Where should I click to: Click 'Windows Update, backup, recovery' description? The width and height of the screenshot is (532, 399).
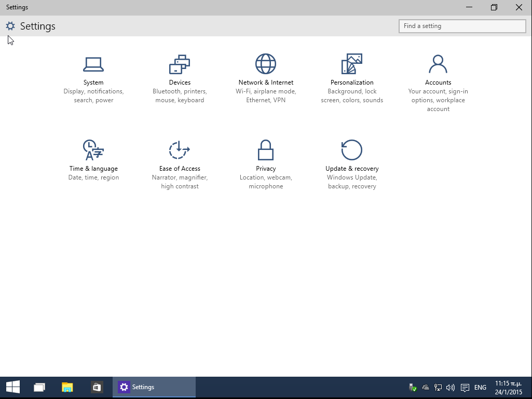click(352, 182)
